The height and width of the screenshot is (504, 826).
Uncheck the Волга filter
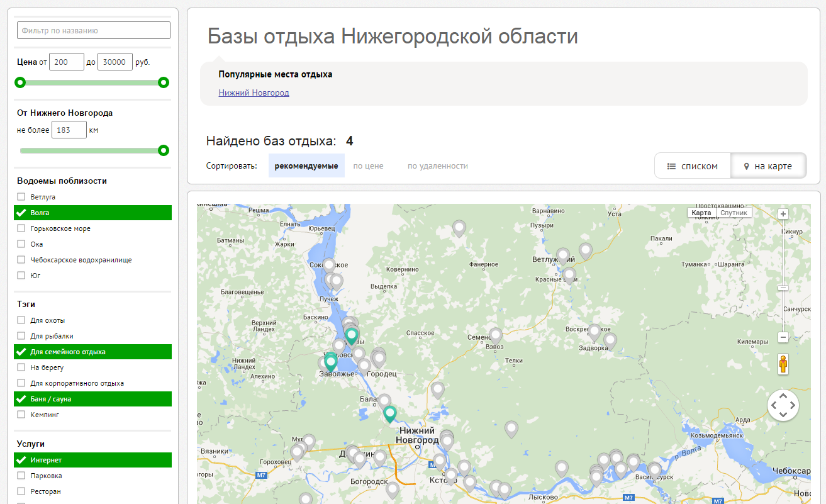tap(92, 213)
